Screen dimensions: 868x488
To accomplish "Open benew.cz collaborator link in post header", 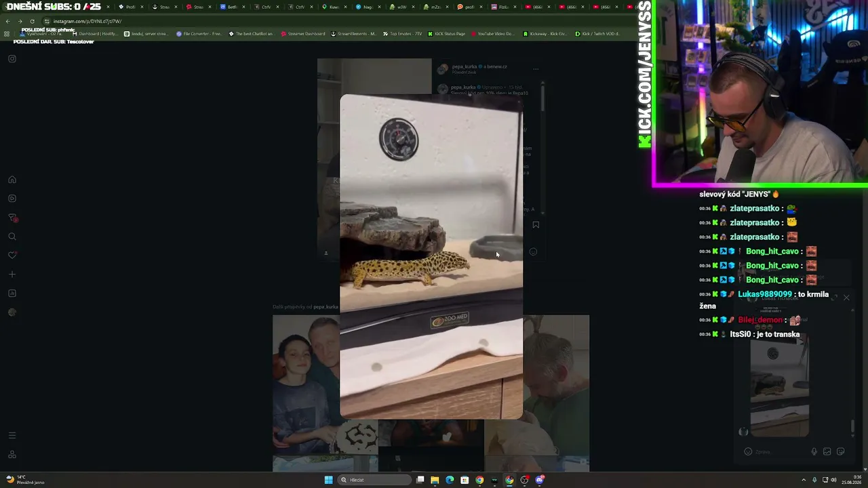I will click(x=497, y=66).
